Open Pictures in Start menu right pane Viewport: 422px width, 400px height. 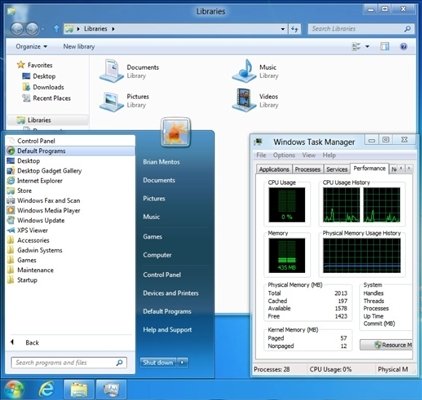[x=154, y=199]
